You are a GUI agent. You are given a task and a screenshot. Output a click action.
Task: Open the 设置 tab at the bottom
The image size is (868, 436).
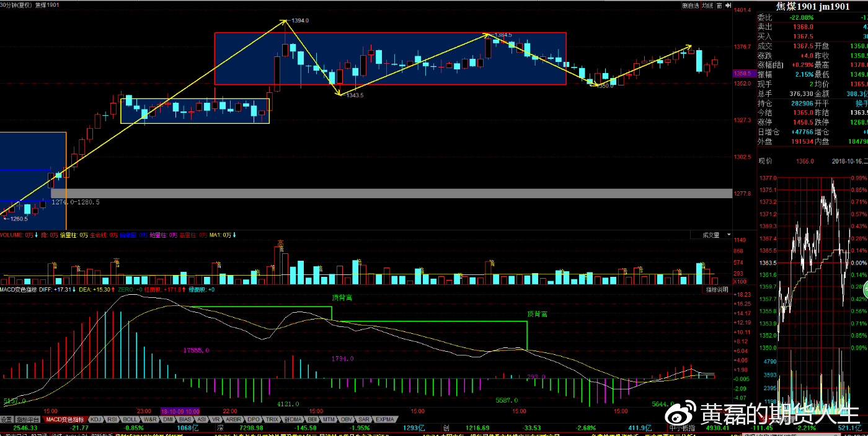pos(6,419)
